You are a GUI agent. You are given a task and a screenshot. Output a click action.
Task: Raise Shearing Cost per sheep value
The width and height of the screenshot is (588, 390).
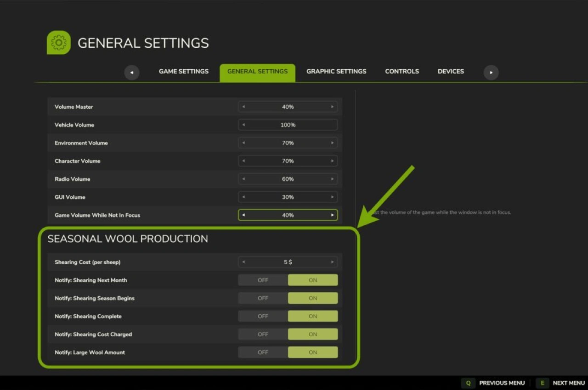pyautogui.click(x=332, y=262)
